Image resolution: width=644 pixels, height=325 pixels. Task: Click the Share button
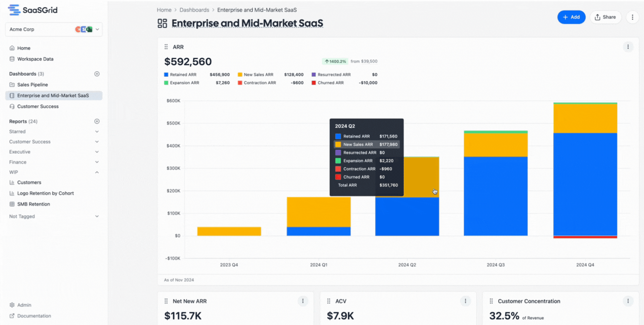coord(605,17)
